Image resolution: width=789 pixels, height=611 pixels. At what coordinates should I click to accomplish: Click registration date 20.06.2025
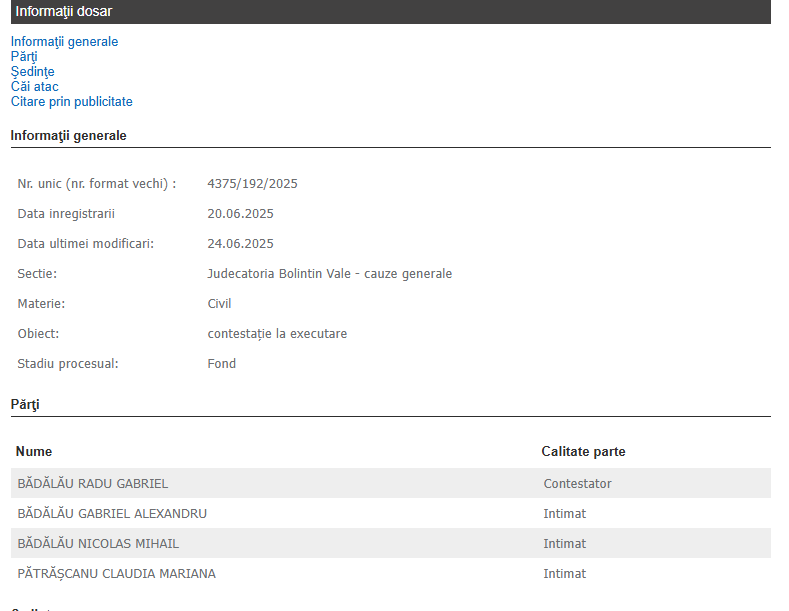click(240, 214)
